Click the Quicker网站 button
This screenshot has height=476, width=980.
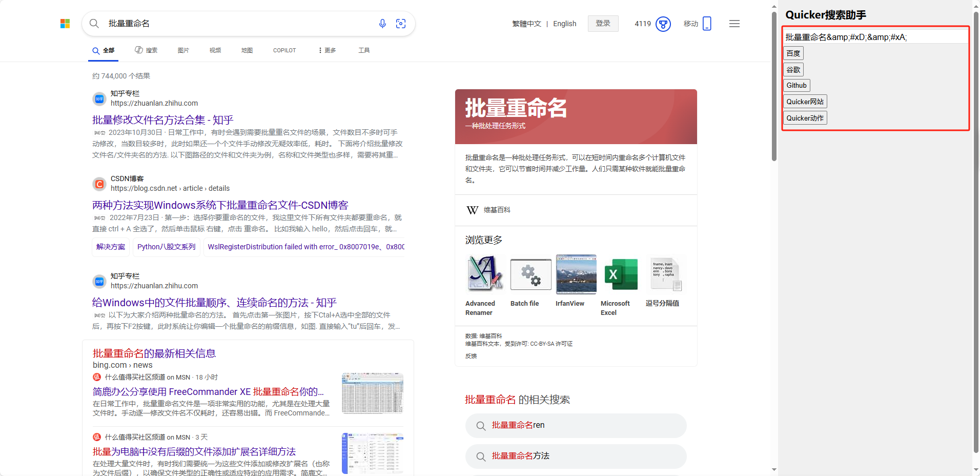click(805, 102)
